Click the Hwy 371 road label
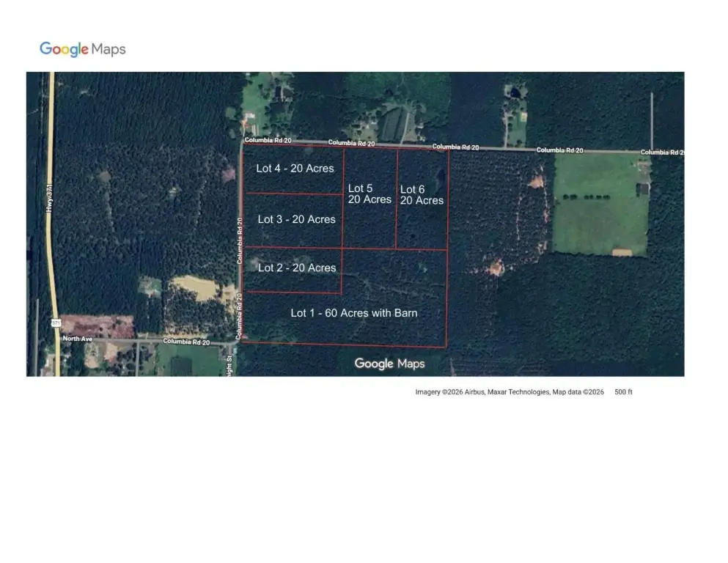The height and width of the screenshot is (563, 728). pyautogui.click(x=50, y=200)
